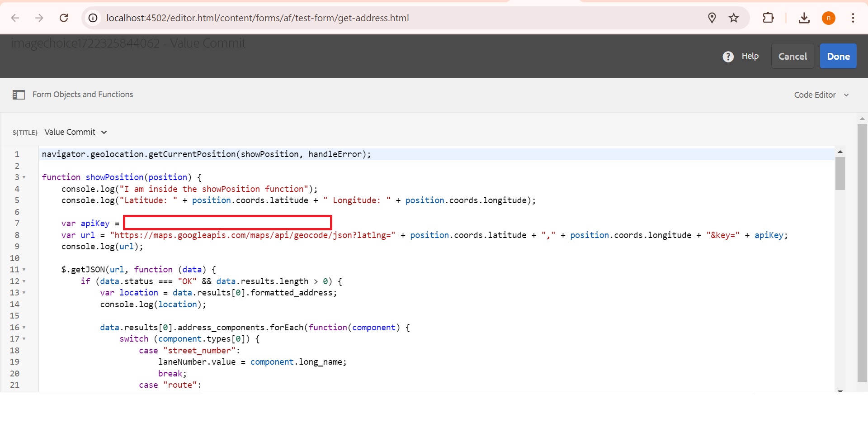This screenshot has height=433, width=868.
Task: Click the showPosition function declaration
Action: coord(122,177)
